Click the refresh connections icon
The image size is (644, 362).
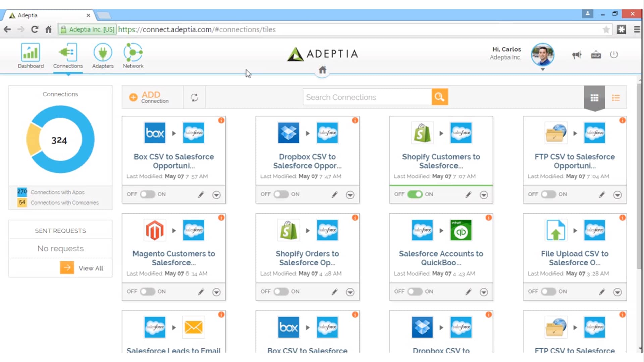click(x=194, y=98)
